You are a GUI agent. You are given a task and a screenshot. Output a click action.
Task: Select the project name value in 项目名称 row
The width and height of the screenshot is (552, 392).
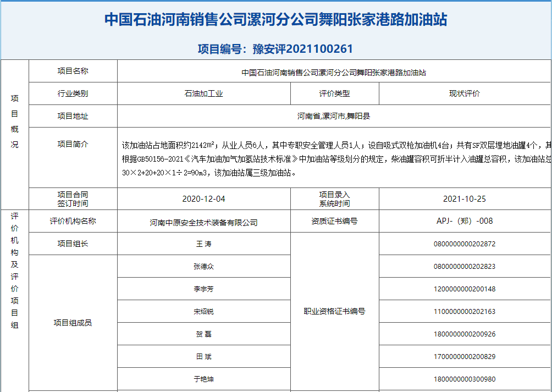[334, 73]
